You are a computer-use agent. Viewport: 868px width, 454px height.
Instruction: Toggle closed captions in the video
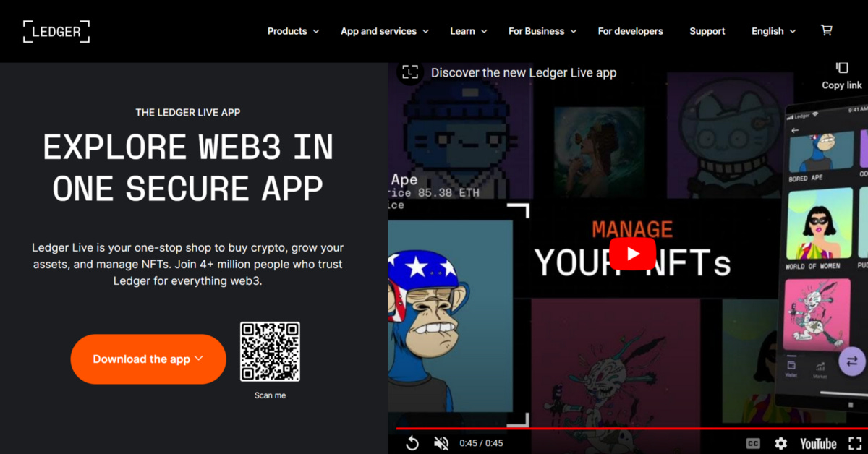tap(753, 444)
